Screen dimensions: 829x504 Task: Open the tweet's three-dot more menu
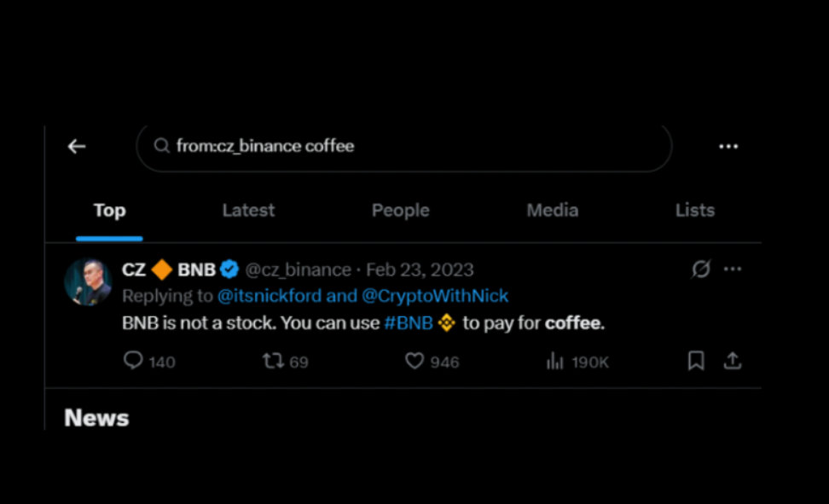click(733, 269)
